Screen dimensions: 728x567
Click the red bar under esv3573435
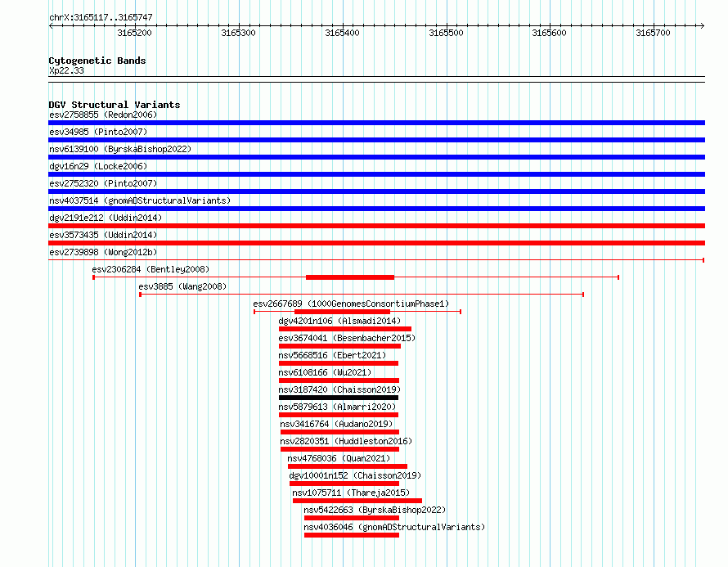tap(376, 243)
